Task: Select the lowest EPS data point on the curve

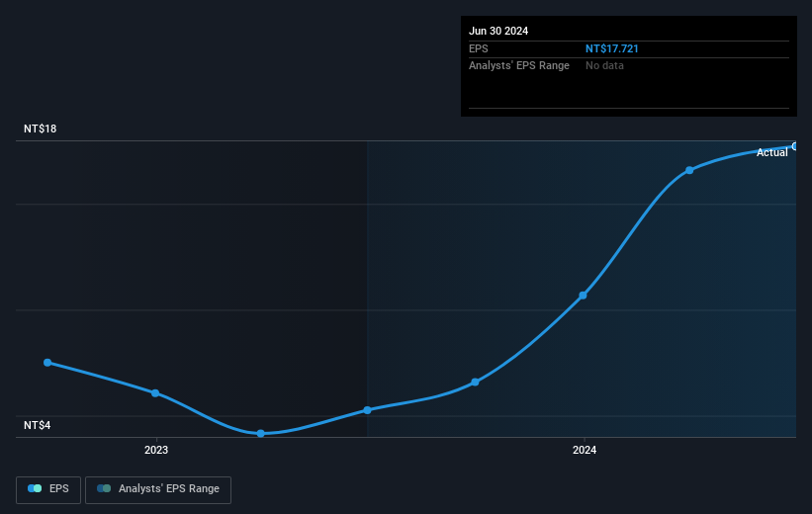Action: pyautogui.click(x=261, y=433)
